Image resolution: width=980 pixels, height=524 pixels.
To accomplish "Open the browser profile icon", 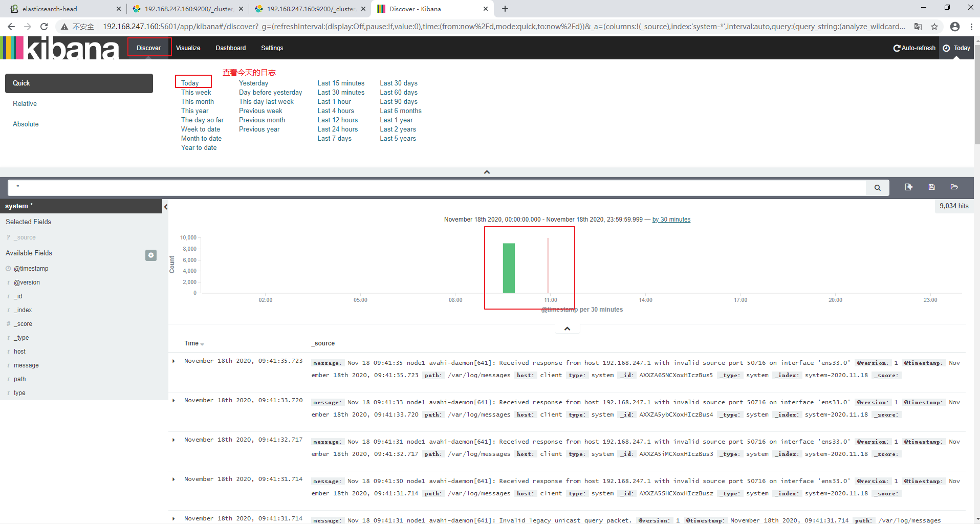I will [x=955, y=27].
